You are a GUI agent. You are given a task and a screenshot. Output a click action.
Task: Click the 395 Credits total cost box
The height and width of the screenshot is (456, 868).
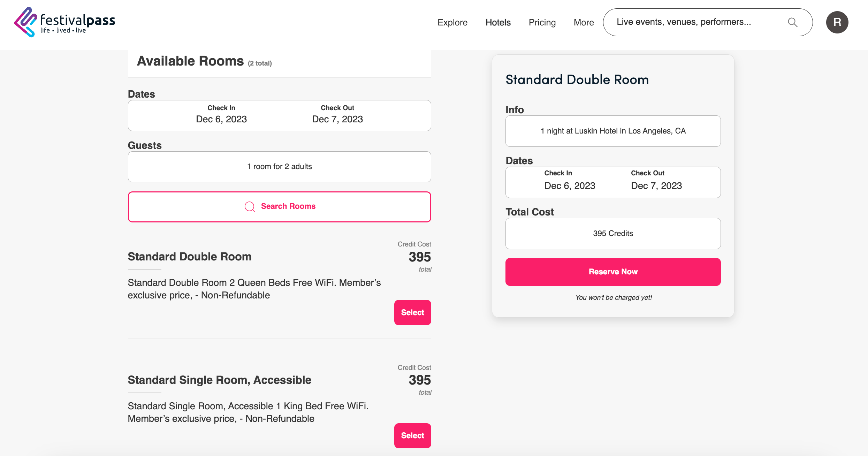click(x=613, y=233)
